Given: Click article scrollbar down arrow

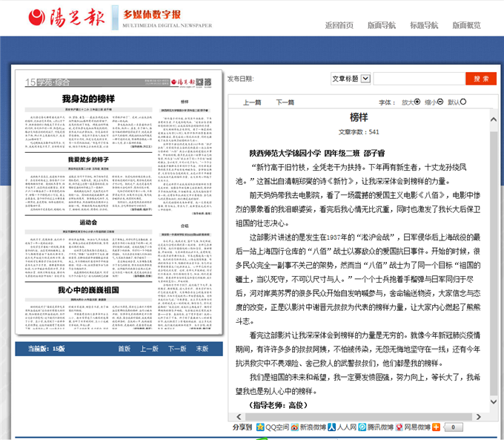Looking at the screenshot, I should [494, 401].
